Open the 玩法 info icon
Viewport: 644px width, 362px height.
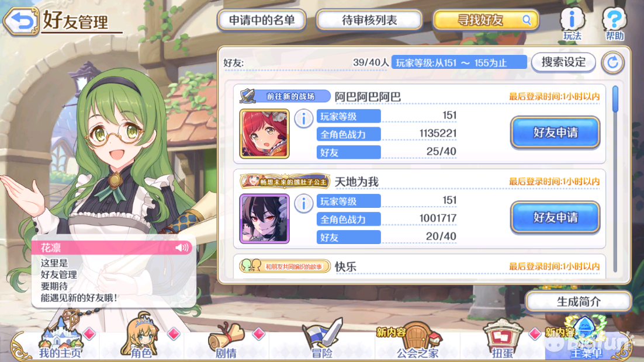[572, 24]
